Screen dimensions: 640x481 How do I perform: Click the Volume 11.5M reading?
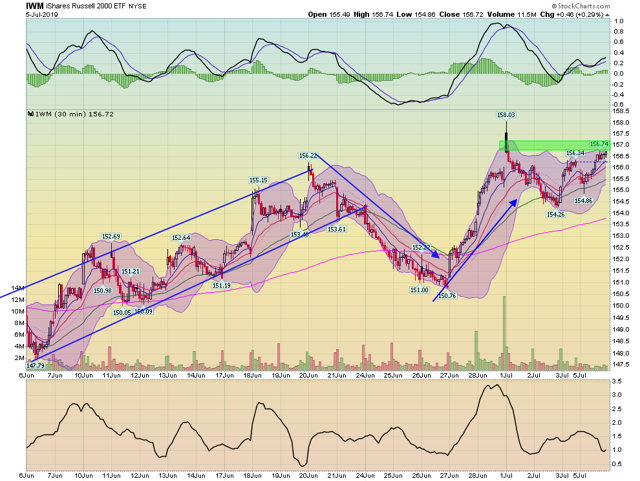511,14
